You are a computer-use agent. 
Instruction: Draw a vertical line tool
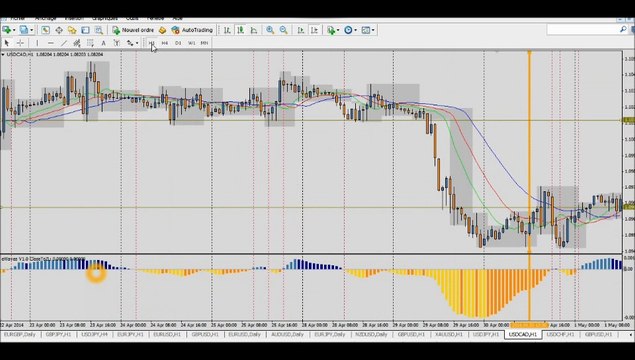point(37,43)
